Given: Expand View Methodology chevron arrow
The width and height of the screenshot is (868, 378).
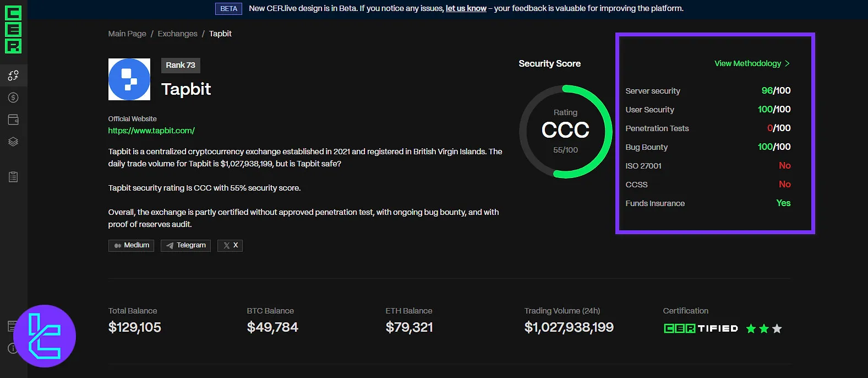Looking at the screenshot, I should (787, 63).
